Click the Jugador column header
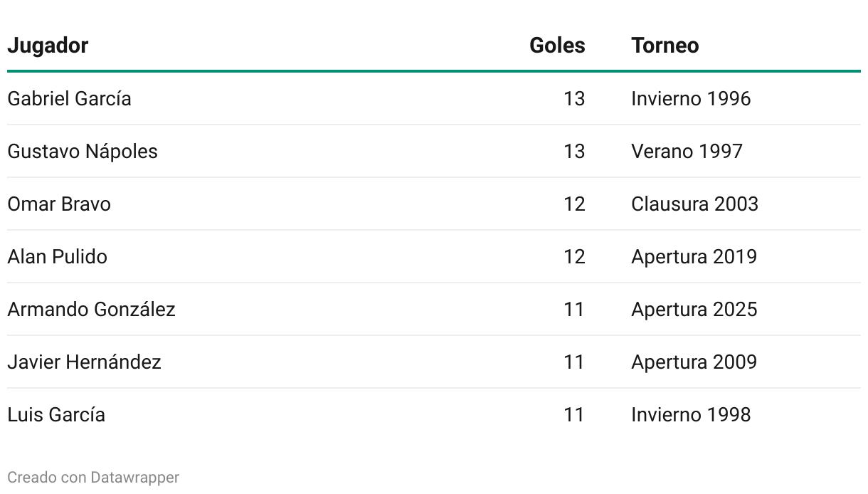 coord(48,46)
